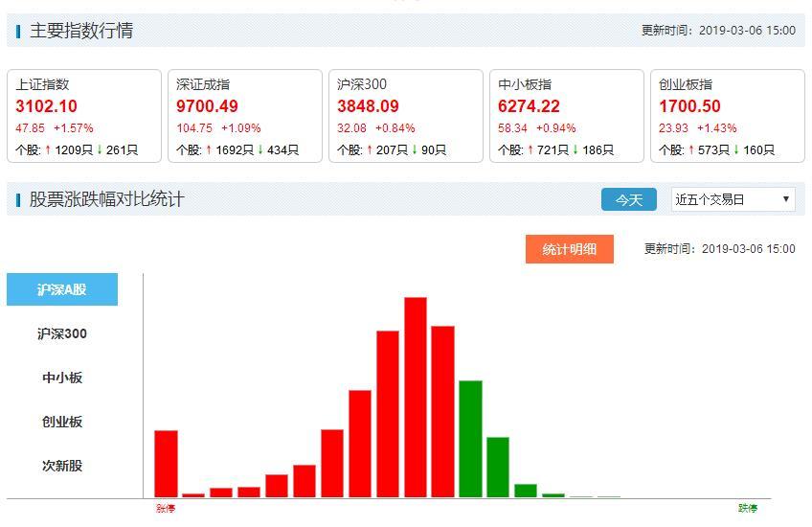Click the leftmost red 涨停 bar
Image resolution: width=812 pixels, height=527 pixels.
pyautogui.click(x=166, y=464)
